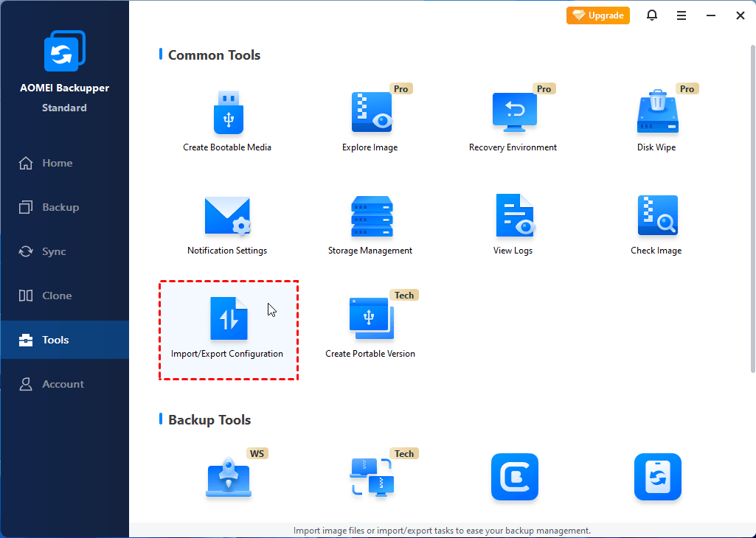The height and width of the screenshot is (538, 756).
Task: Click the 'Storage Management' label
Action: (x=370, y=251)
